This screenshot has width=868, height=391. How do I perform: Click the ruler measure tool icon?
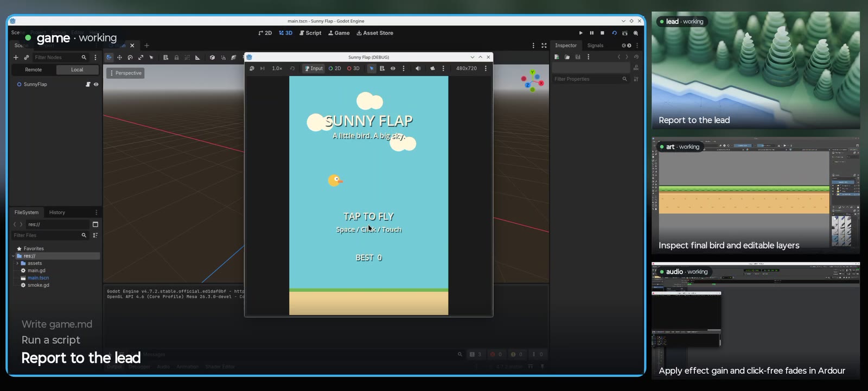197,57
